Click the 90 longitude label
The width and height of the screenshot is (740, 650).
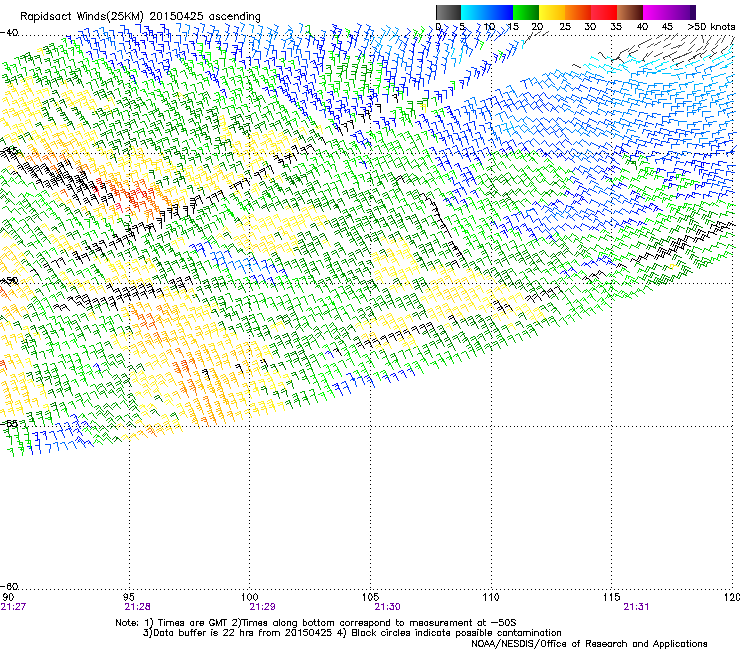pyautogui.click(x=8, y=597)
